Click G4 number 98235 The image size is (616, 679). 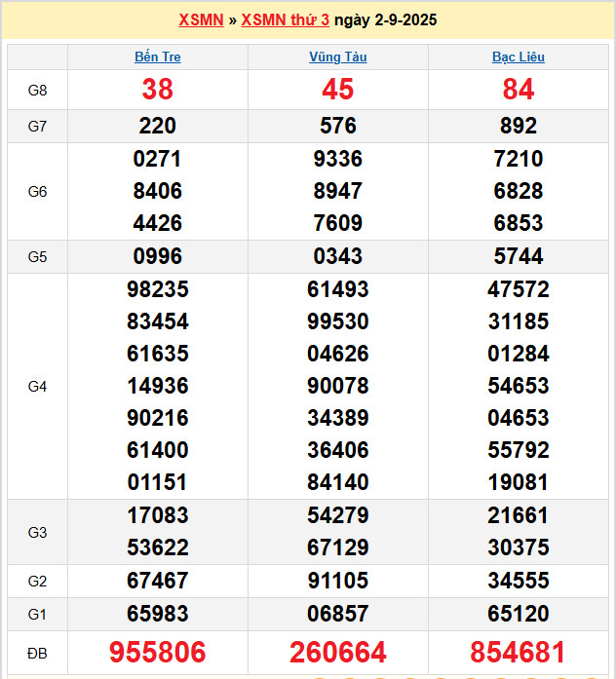tap(158, 289)
